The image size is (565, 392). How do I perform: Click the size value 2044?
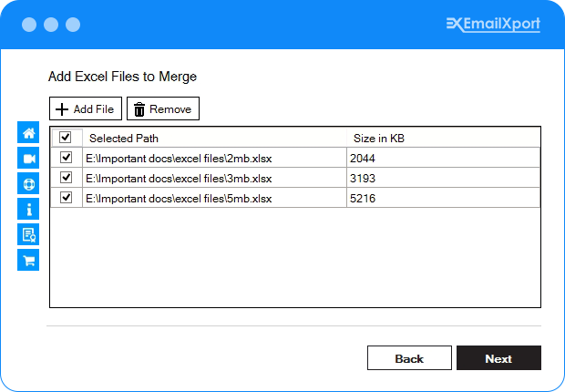363,159
